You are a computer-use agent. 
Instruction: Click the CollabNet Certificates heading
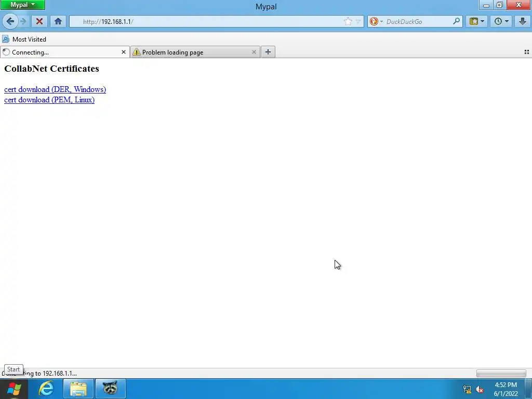[x=51, y=69]
